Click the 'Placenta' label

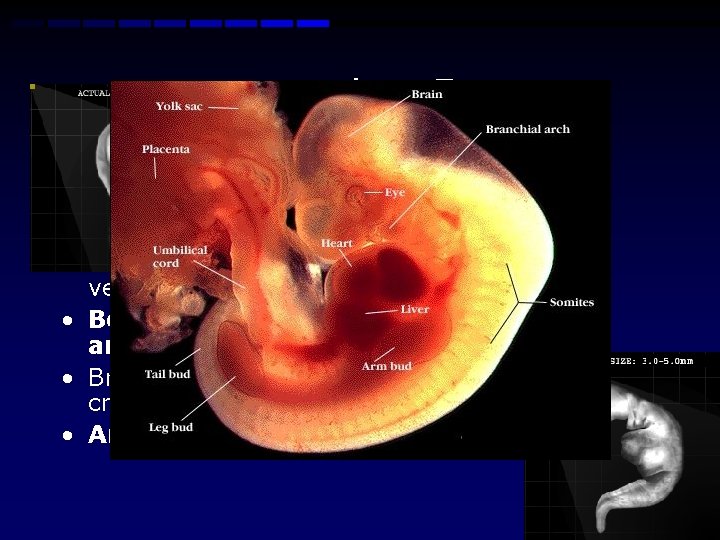tap(166, 149)
